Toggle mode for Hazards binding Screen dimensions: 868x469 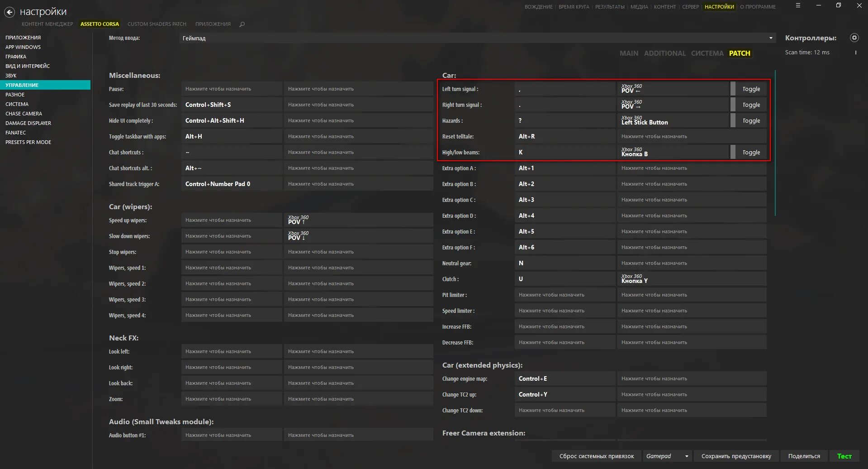click(x=751, y=121)
